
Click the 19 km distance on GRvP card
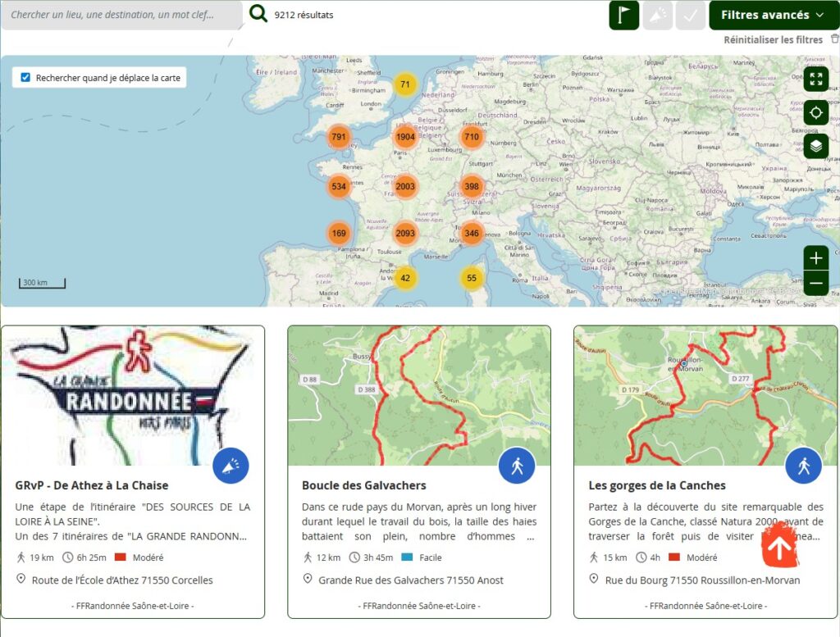point(42,557)
